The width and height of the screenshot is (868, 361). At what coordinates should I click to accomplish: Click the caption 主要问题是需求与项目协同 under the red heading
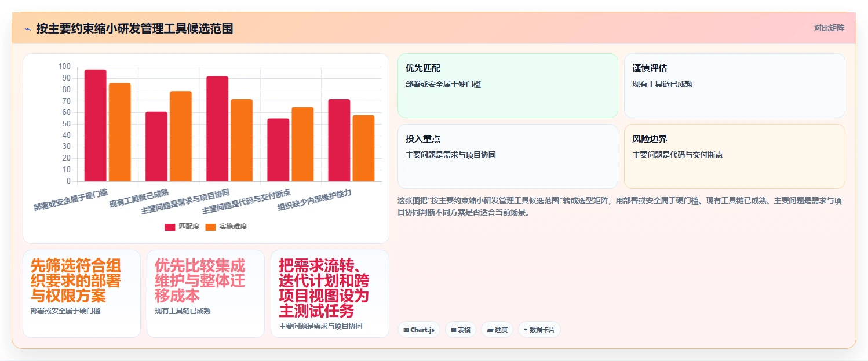tap(320, 326)
